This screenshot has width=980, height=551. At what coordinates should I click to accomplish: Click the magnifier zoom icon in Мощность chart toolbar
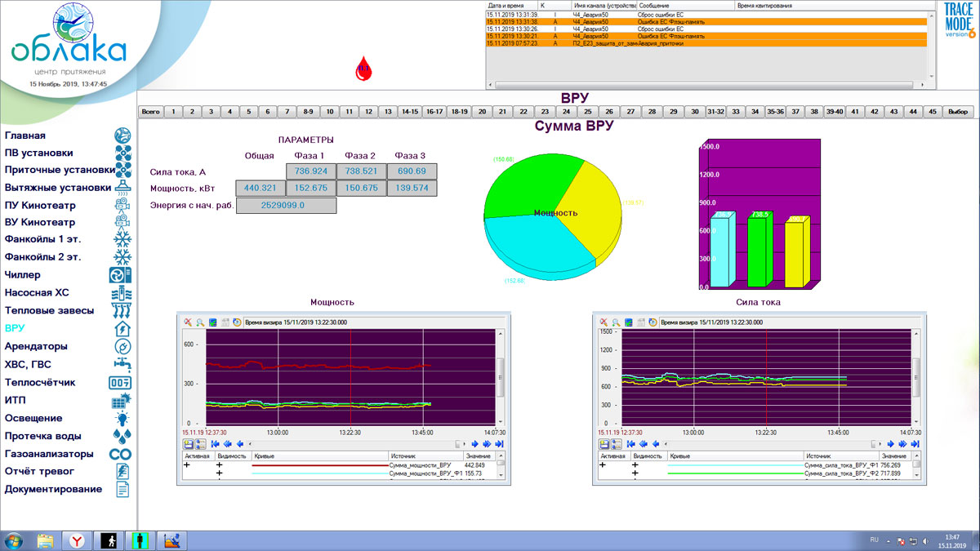pos(199,322)
